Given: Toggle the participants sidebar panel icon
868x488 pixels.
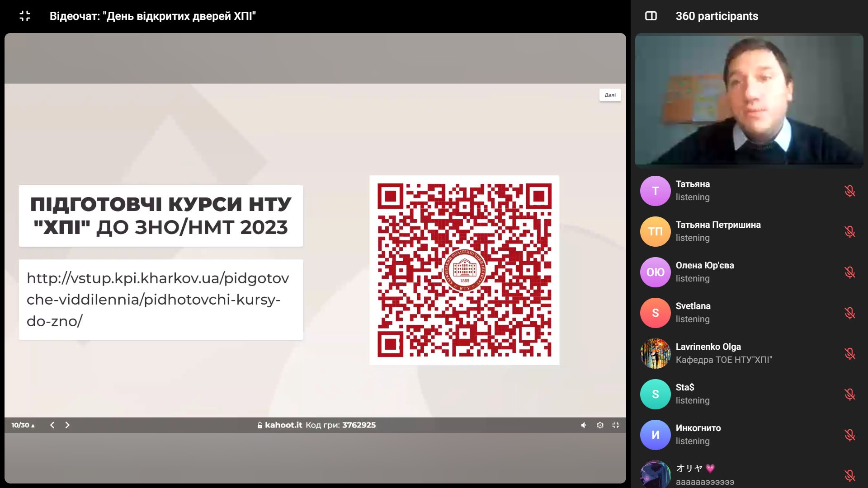Looking at the screenshot, I should 651,16.
